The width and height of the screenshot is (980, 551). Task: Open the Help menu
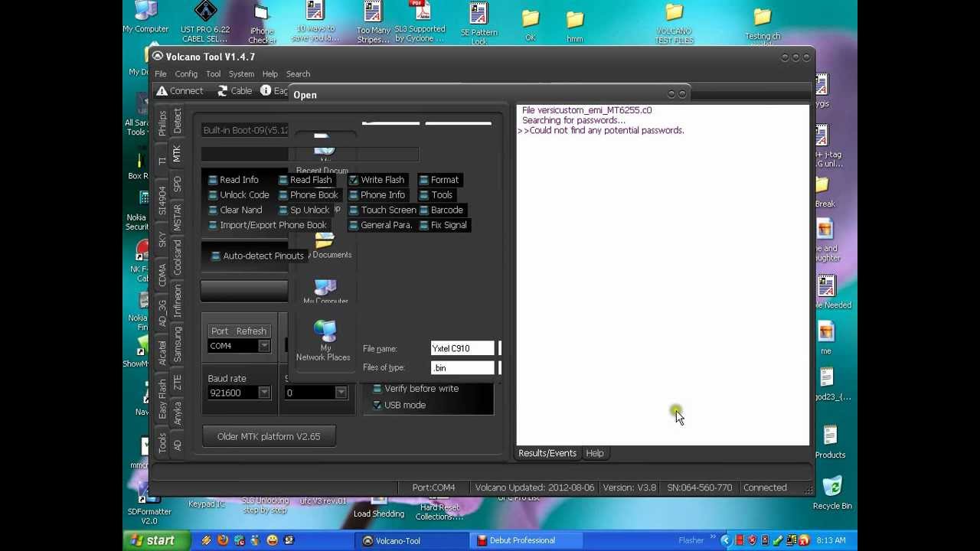click(x=269, y=74)
